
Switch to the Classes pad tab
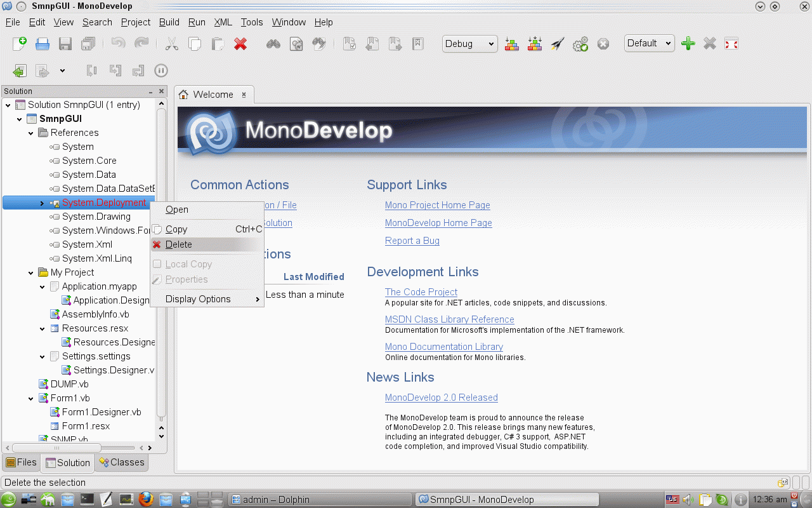click(x=122, y=462)
